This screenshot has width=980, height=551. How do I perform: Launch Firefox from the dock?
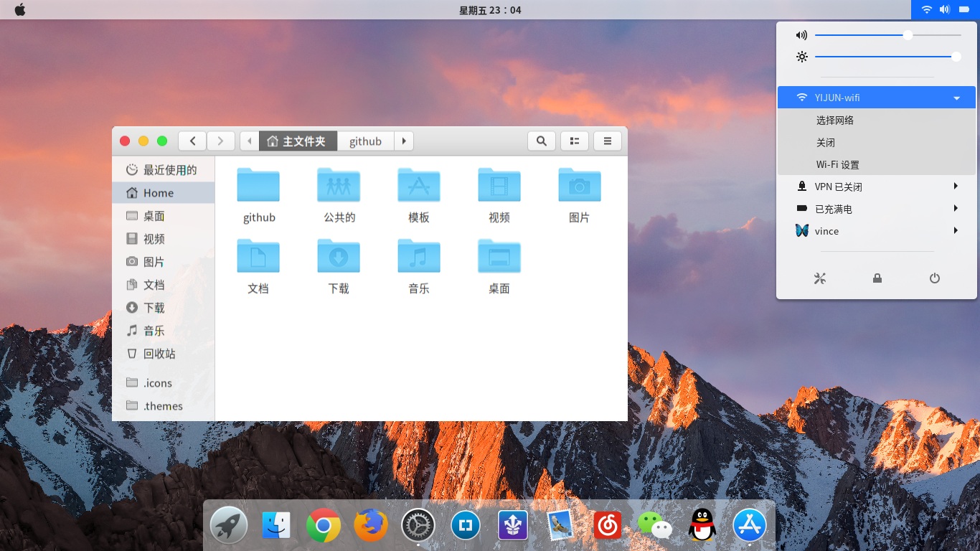(371, 527)
